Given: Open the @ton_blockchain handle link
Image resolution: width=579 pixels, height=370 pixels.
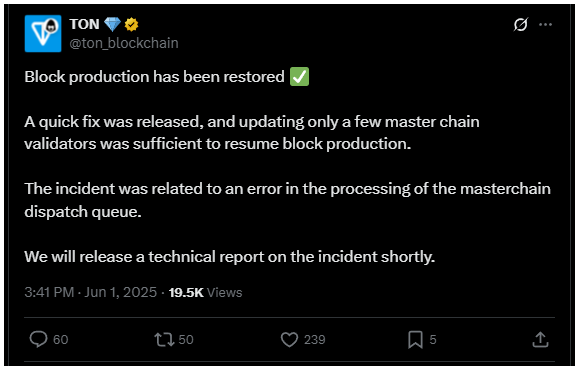Looking at the screenshot, I should [x=124, y=43].
